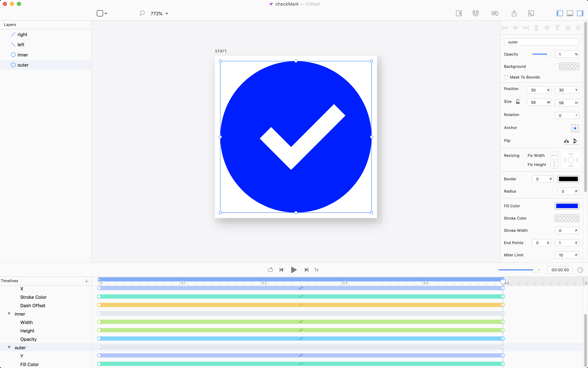Click the align left edges icon

pyautogui.click(x=505, y=28)
